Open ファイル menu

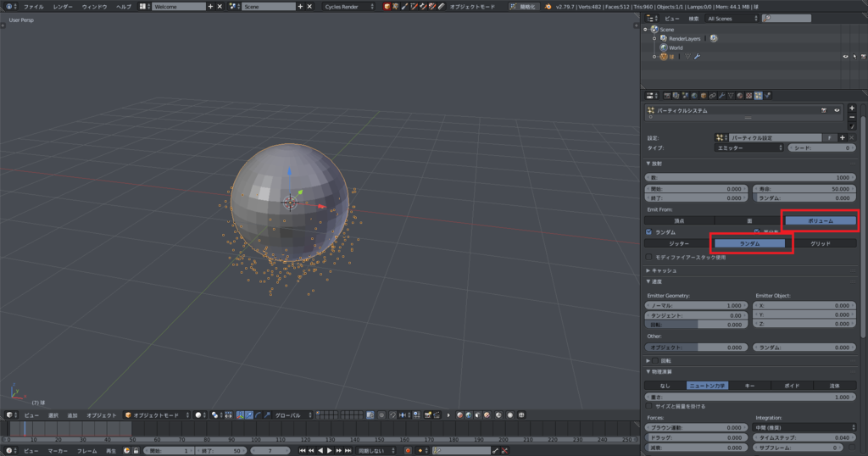pos(33,7)
